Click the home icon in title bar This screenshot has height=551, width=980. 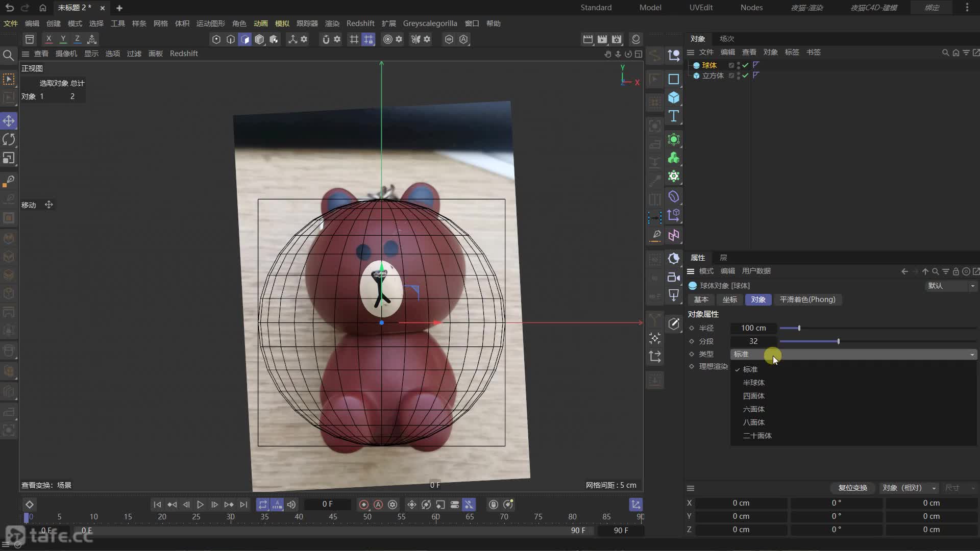click(43, 8)
